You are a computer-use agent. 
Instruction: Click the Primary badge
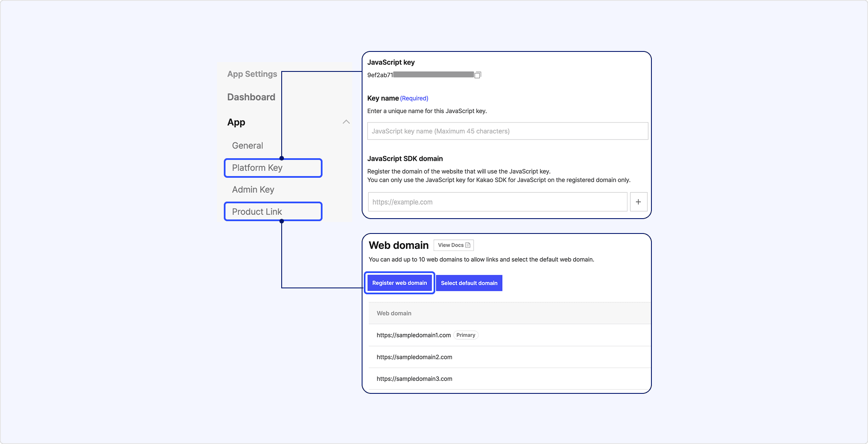465,335
